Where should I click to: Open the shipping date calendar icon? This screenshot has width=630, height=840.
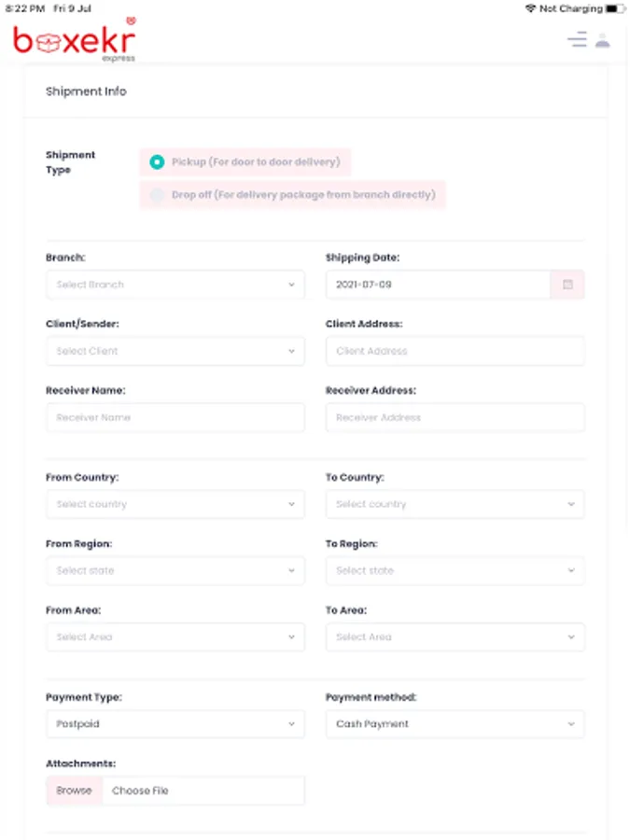pos(567,285)
